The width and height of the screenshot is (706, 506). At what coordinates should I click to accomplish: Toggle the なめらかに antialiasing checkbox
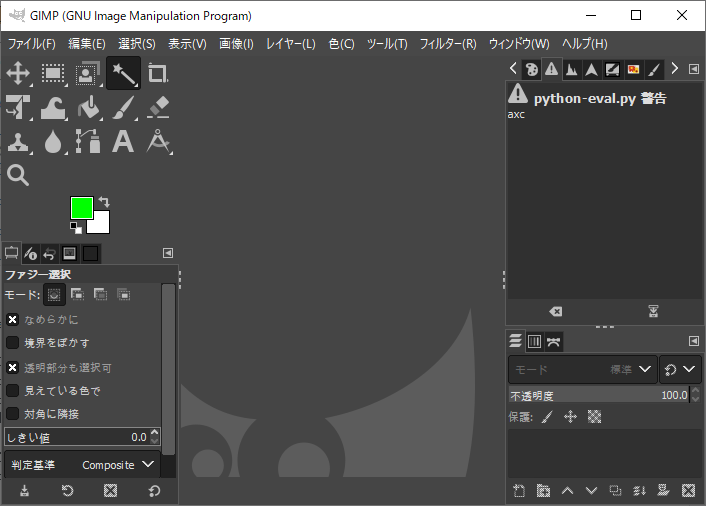[13, 320]
